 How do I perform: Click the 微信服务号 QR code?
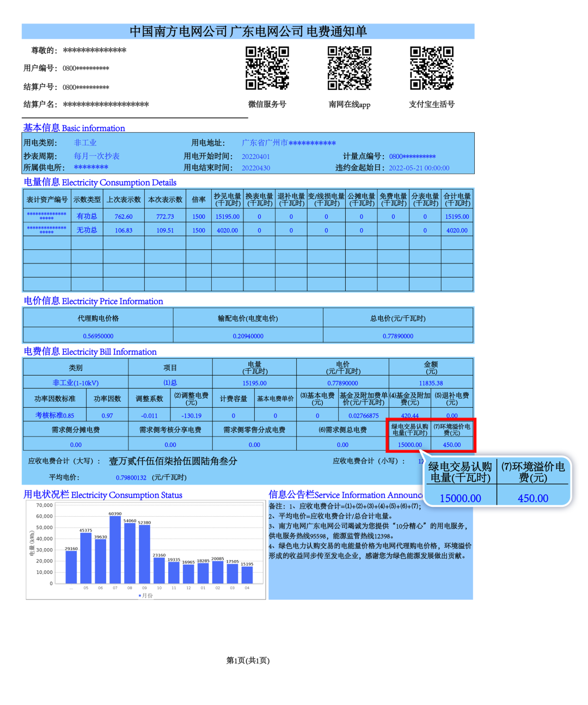(x=267, y=68)
